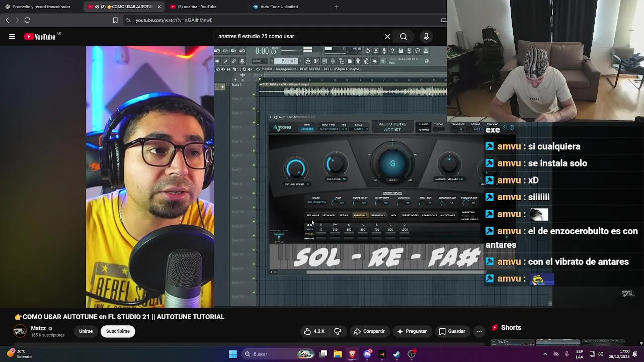
Task: Adjust the RETUNE SPEED knob
Action: (x=295, y=168)
